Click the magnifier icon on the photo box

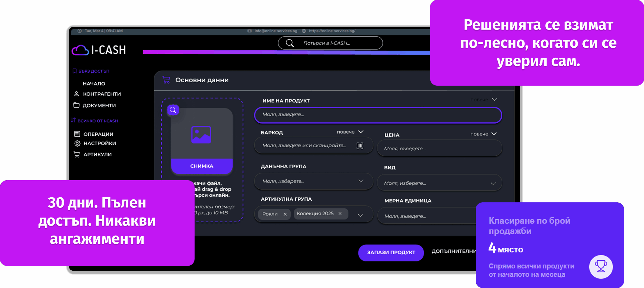pos(173,110)
